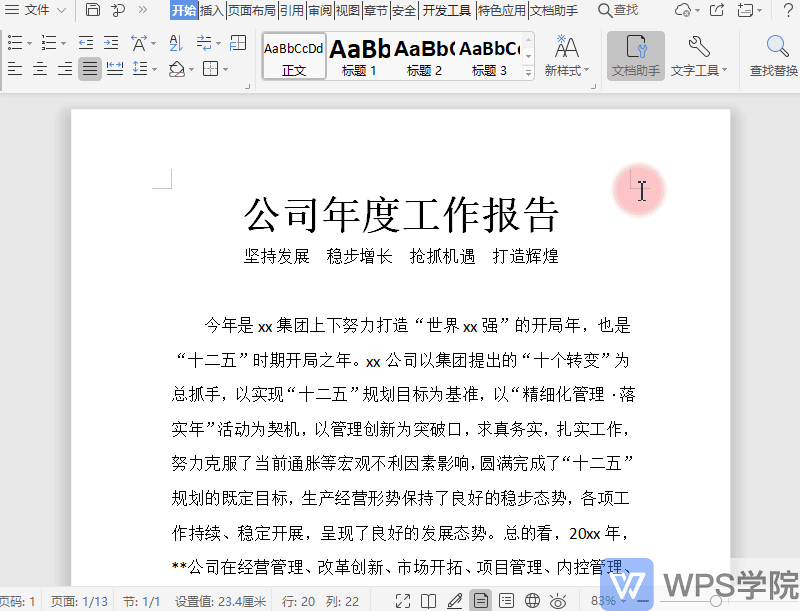Viewport: 800px width, 611px height.
Task: Click the line spacing icon
Action: [x=140, y=68]
